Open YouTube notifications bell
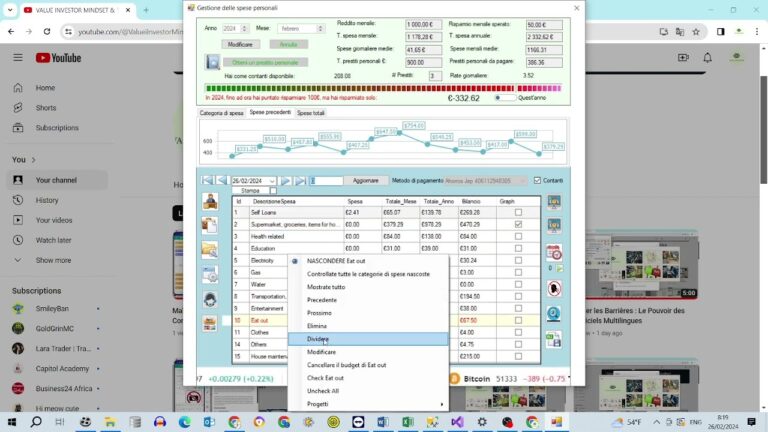Screen dimensions: 768x432 tap(707, 58)
